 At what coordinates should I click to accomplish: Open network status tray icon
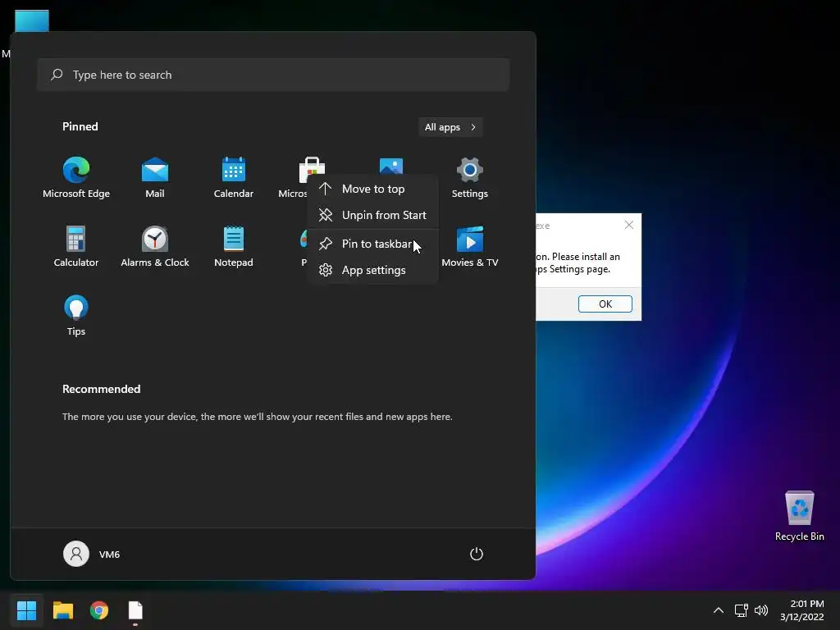point(742,610)
